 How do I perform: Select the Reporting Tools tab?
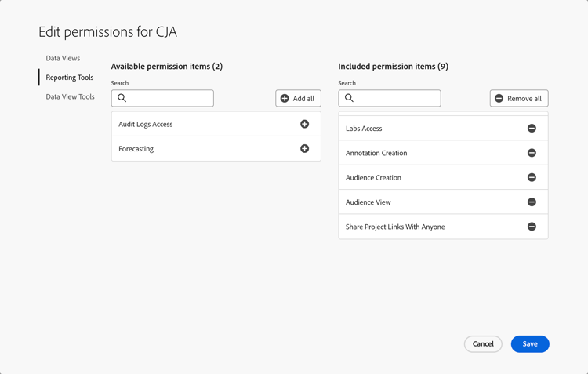tap(69, 78)
